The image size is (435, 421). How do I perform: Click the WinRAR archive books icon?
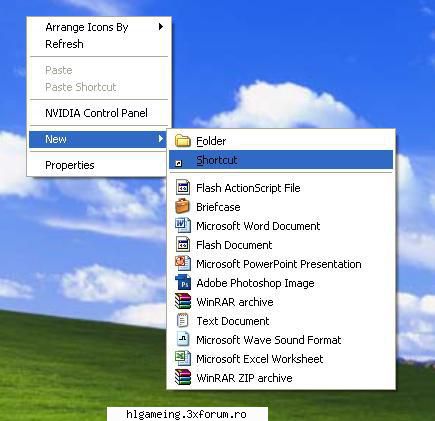click(x=183, y=301)
